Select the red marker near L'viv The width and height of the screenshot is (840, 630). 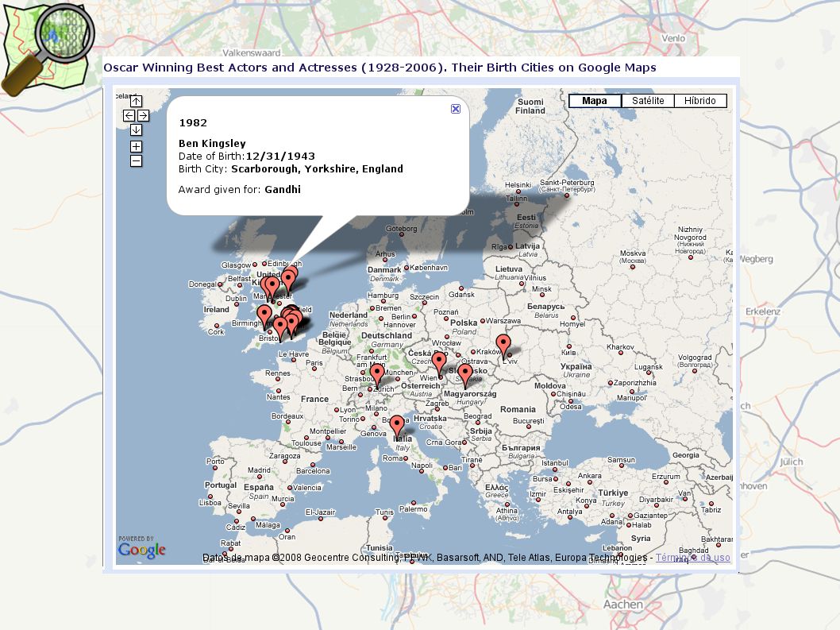pos(503,346)
